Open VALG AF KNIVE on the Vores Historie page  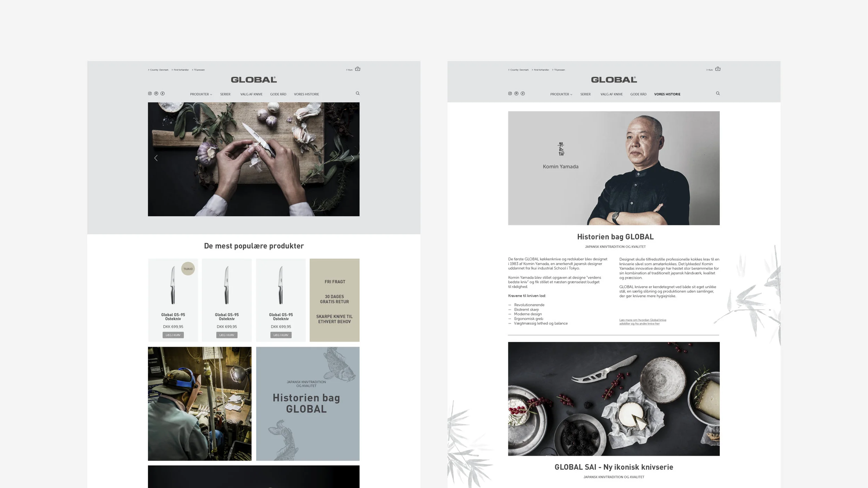(611, 94)
